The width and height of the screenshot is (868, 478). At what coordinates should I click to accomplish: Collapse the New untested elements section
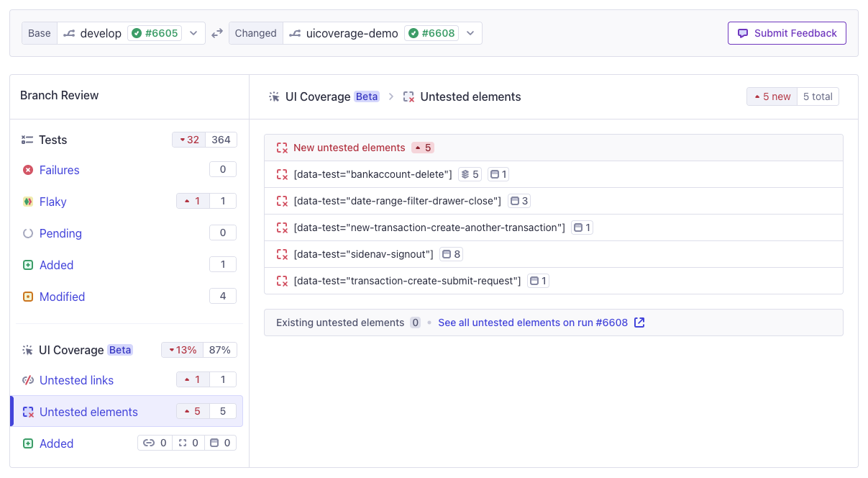350,148
